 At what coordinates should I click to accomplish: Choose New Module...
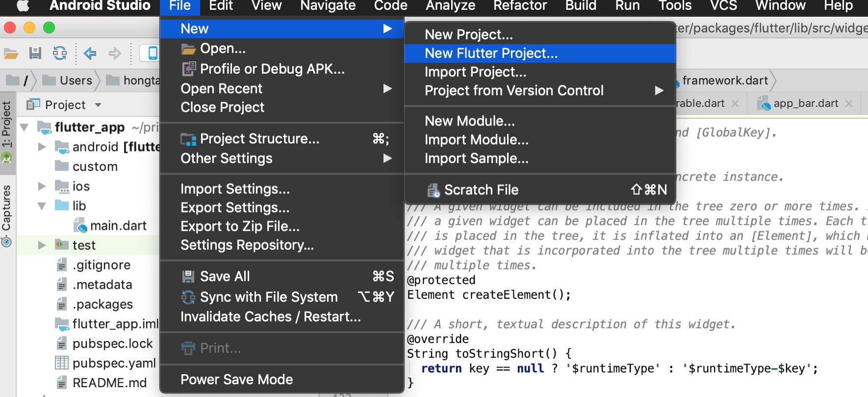click(540, 121)
